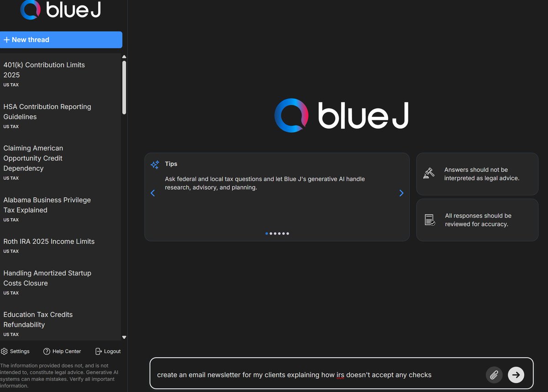Go to the next tip using right chevron

click(401, 193)
